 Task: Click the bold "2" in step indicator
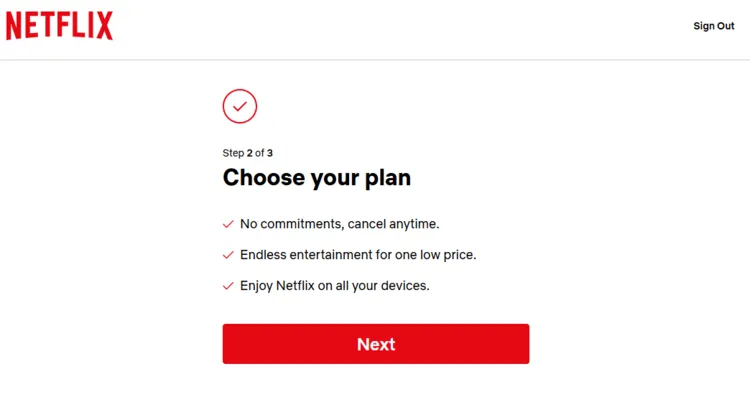pyautogui.click(x=250, y=153)
